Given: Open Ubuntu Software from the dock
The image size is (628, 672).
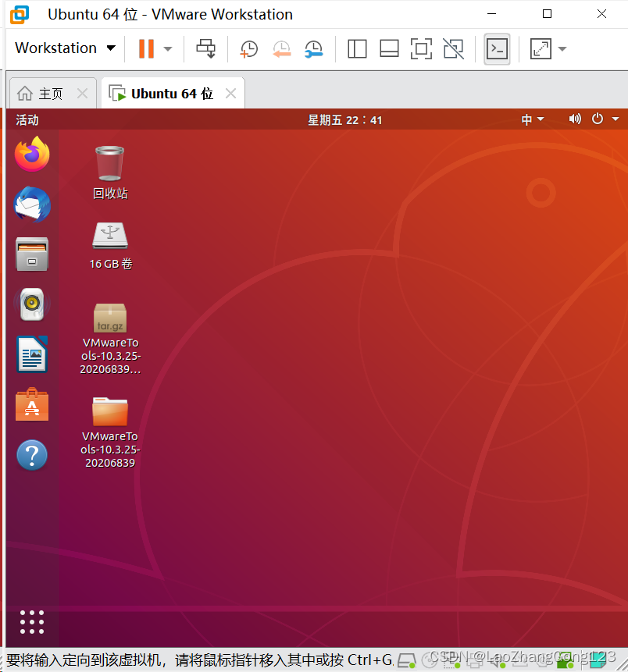Looking at the screenshot, I should tap(32, 404).
